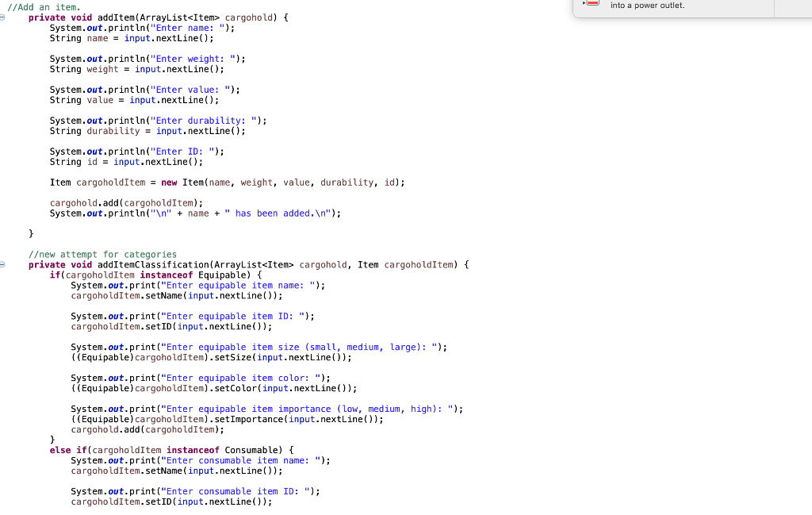Click the 'Enter weight: ' println statement

coord(147,59)
